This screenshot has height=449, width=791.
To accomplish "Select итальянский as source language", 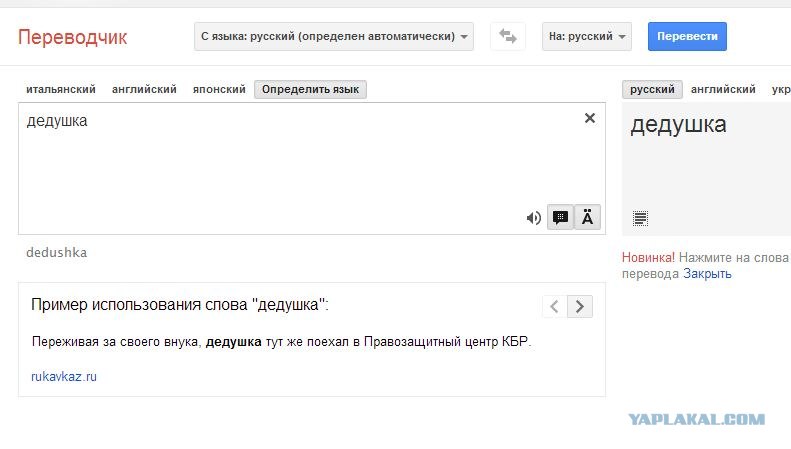I will [61, 90].
